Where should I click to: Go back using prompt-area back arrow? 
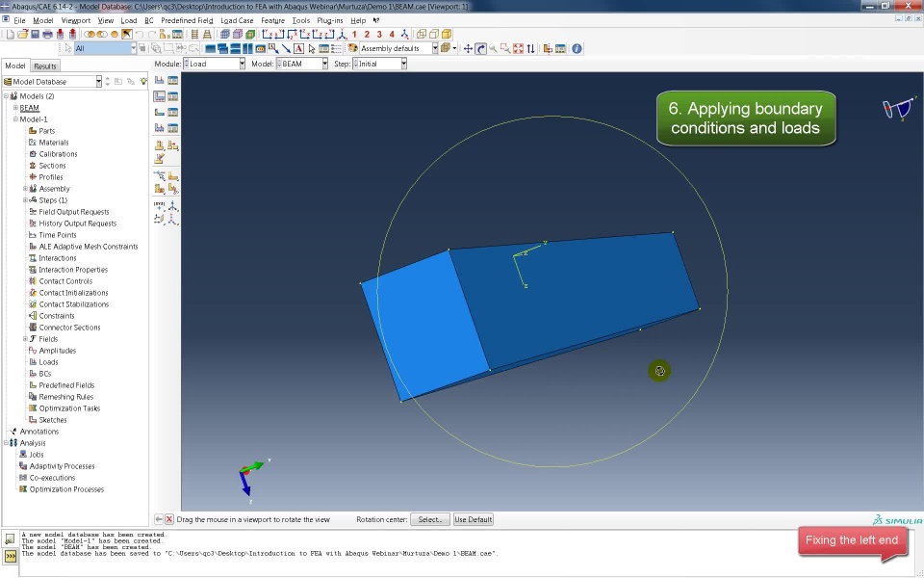(x=159, y=519)
